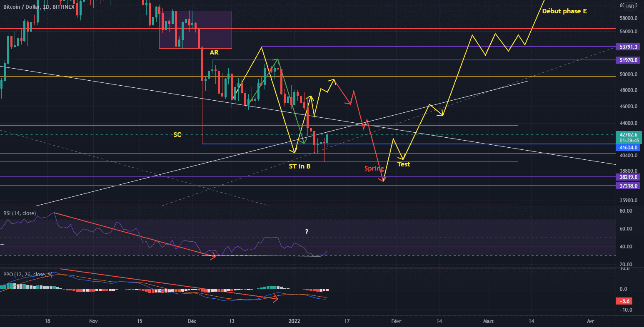Click the 80.00 RSI scale value
The image size is (644, 327).
coord(626,211)
